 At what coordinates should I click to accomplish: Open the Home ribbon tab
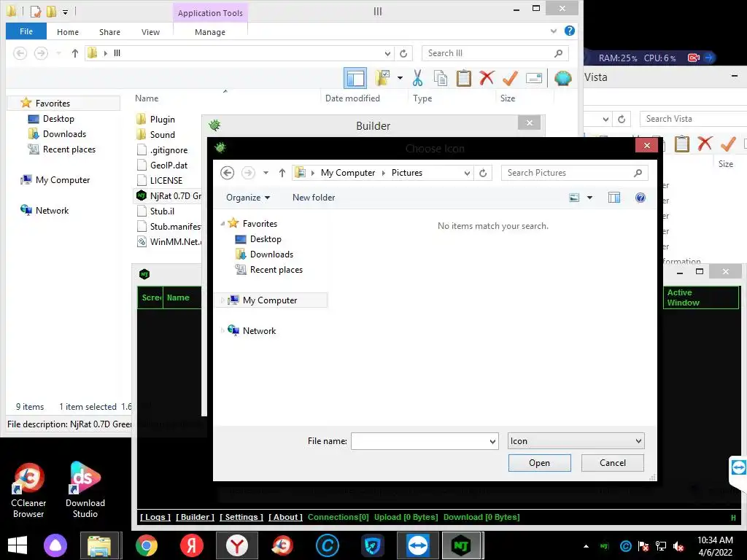(x=68, y=32)
